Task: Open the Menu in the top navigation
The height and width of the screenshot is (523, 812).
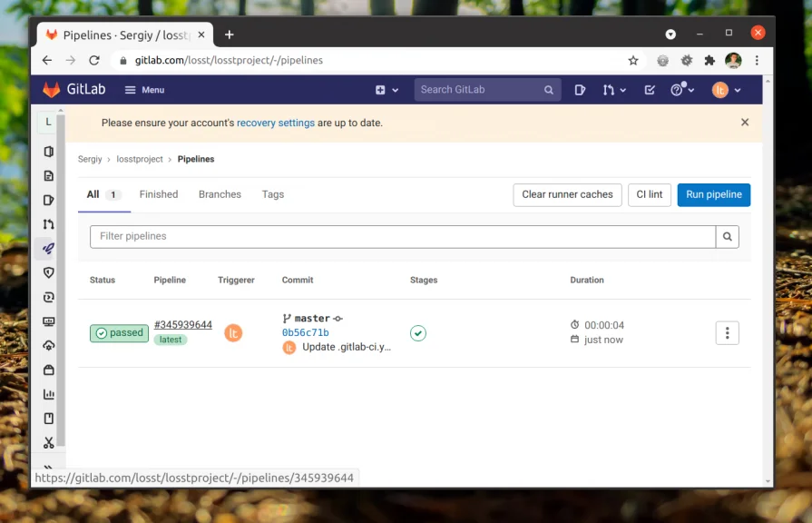Action: tap(143, 90)
